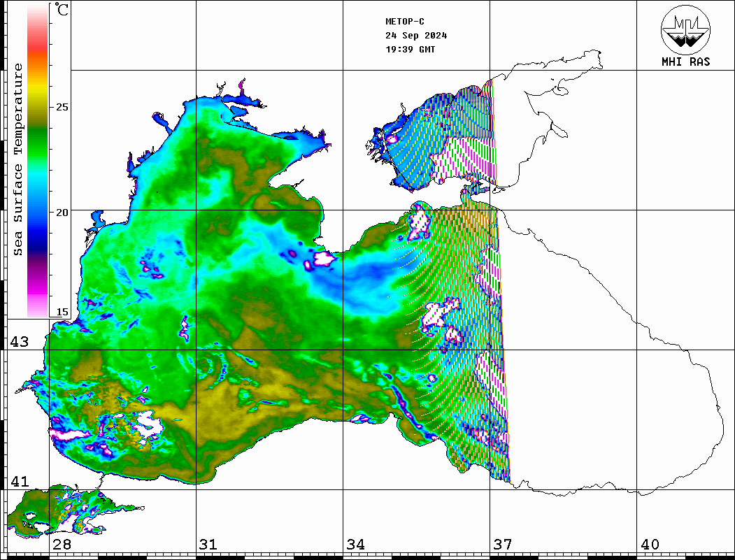The image size is (735, 560).
Task: Click the °C unit symbol above scale
Action: 63,11
